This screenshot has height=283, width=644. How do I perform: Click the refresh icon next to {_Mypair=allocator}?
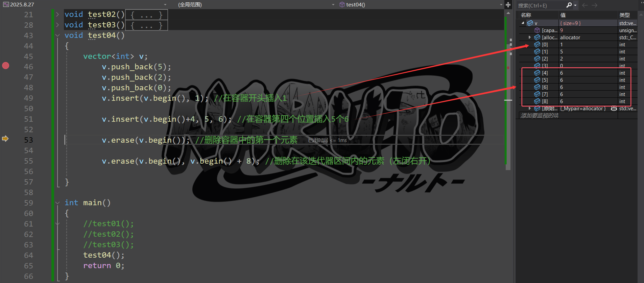(614, 108)
